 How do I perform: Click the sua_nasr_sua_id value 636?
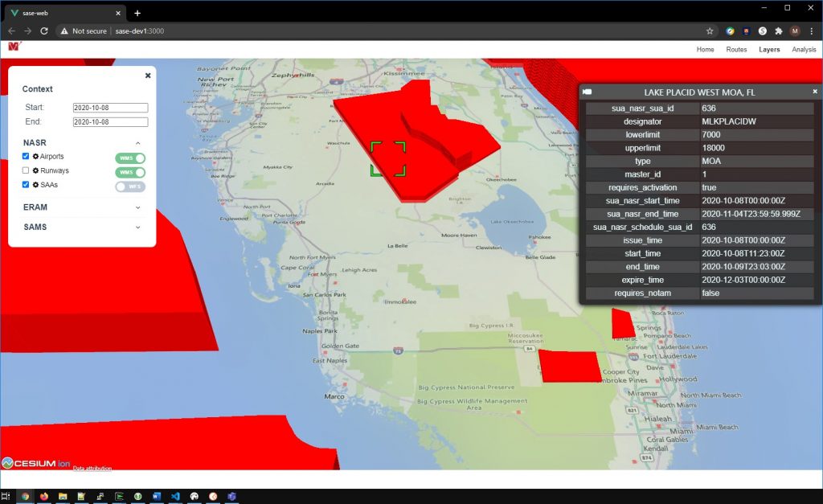pyautogui.click(x=709, y=109)
